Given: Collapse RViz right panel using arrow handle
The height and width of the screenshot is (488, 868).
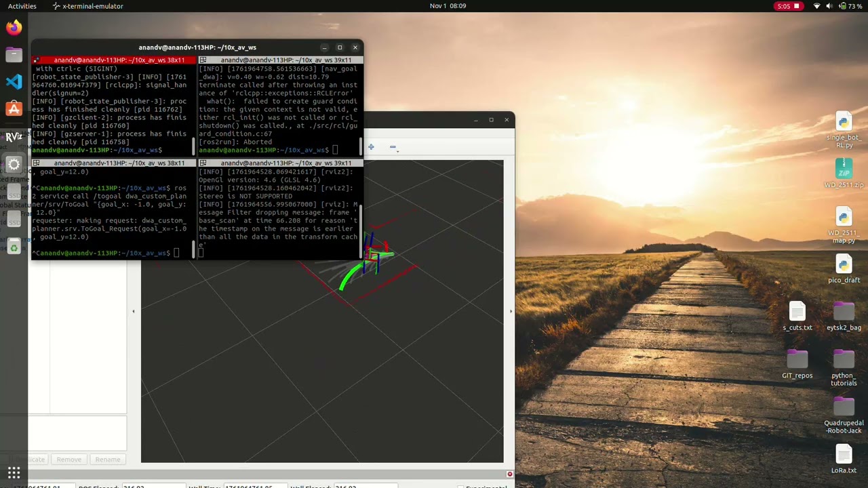Looking at the screenshot, I should (511, 311).
